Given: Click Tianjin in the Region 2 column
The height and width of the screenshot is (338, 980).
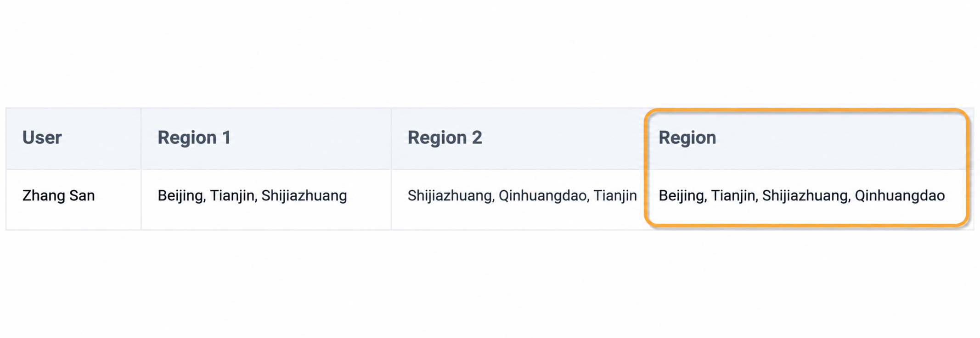Looking at the screenshot, I should click(615, 196).
